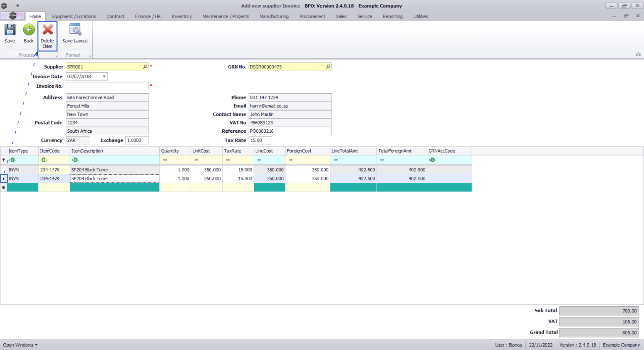
Task: Sort by the GRNAccCode column header
Action: [x=449, y=151]
